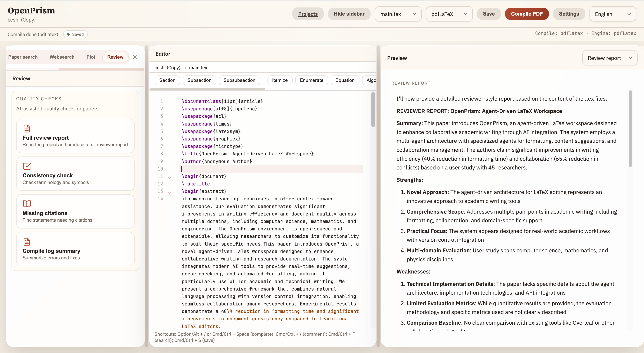Click the \maketitle line in the editor
The height and width of the screenshot is (353, 644).
(x=196, y=184)
